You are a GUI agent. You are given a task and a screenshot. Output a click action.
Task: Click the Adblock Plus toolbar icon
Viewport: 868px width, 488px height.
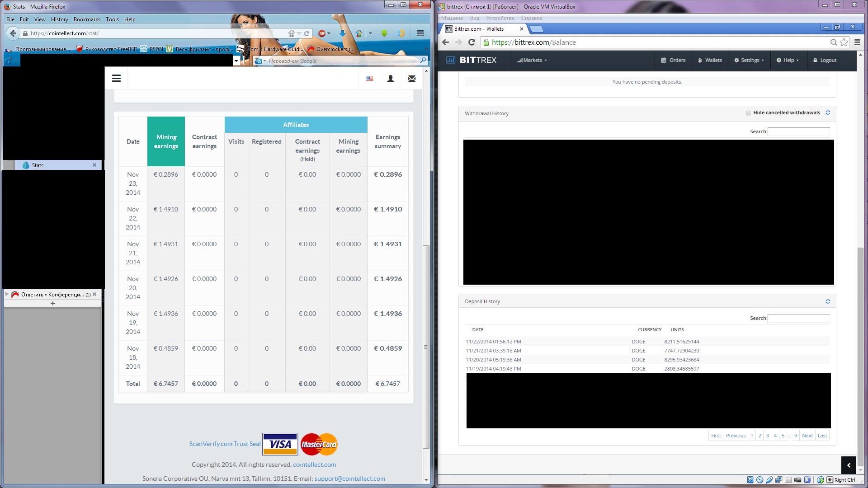pos(322,33)
